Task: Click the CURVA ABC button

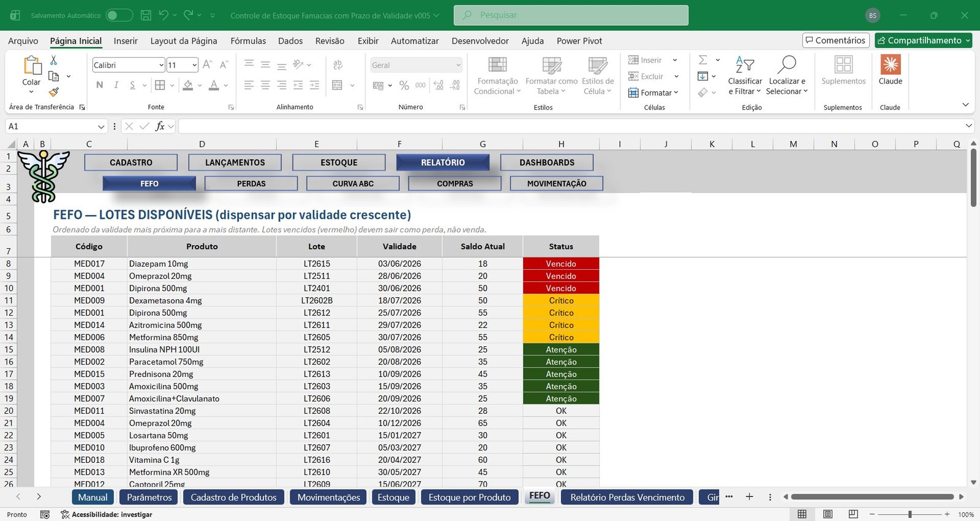Action: pyautogui.click(x=353, y=183)
